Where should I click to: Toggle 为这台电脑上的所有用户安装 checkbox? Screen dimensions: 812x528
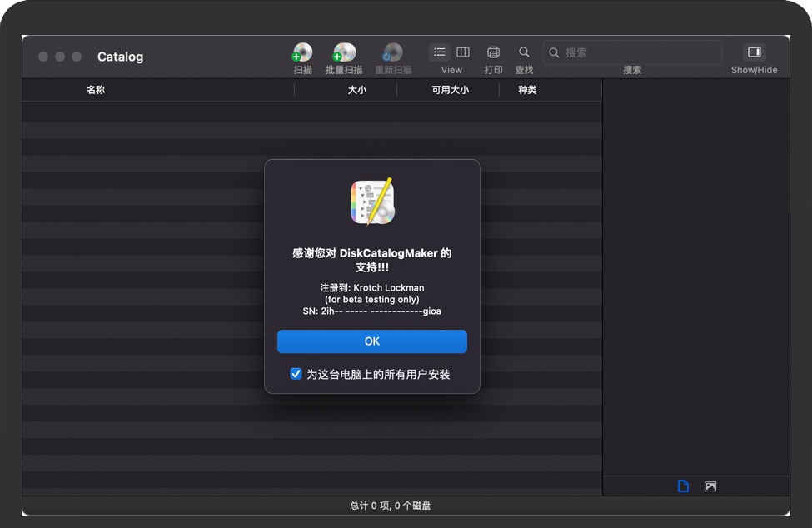pyautogui.click(x=296, y=374)
